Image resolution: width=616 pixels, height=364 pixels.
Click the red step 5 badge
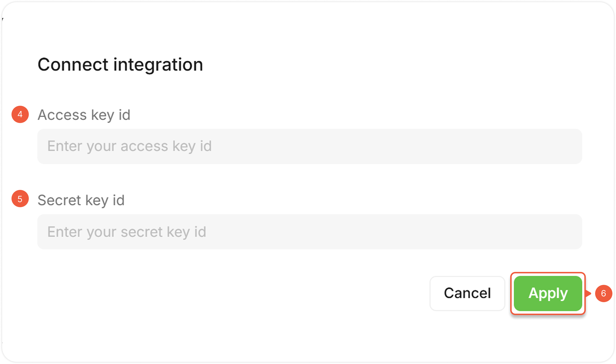pos(20,199)
